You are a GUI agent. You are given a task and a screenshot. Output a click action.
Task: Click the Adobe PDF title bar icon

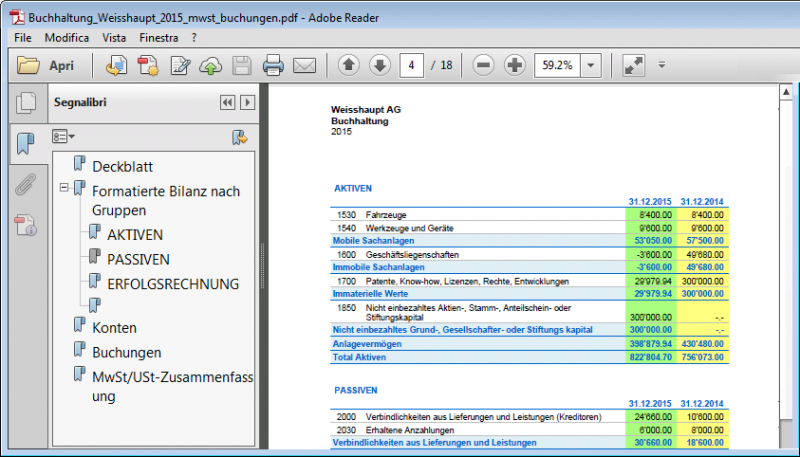click(x=17, y=17)
